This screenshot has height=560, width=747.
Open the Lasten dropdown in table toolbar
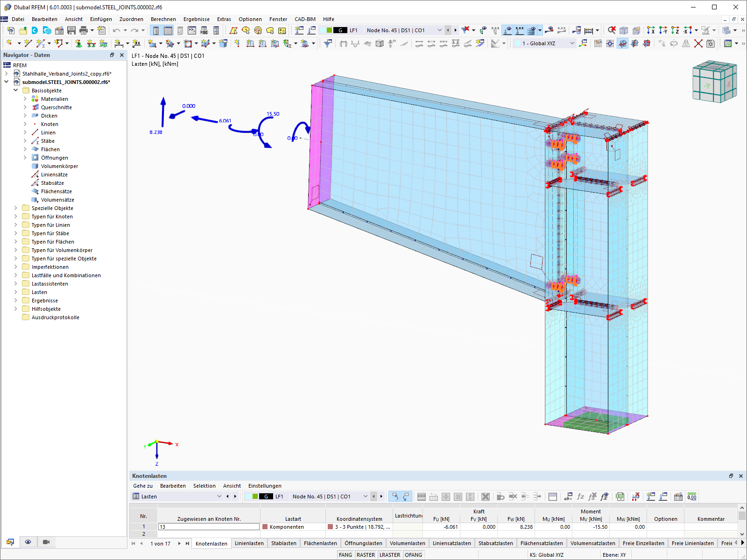[x=219, y=497]
